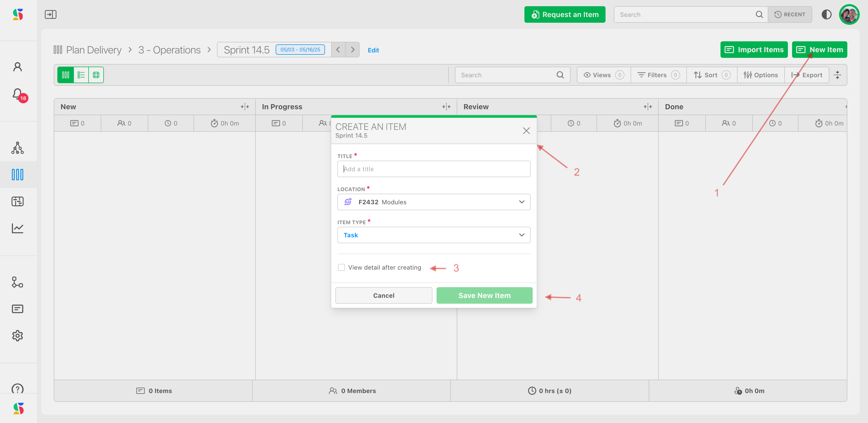
Task: Open the analytics chart icon in sidebar
Action: [18, 228]
